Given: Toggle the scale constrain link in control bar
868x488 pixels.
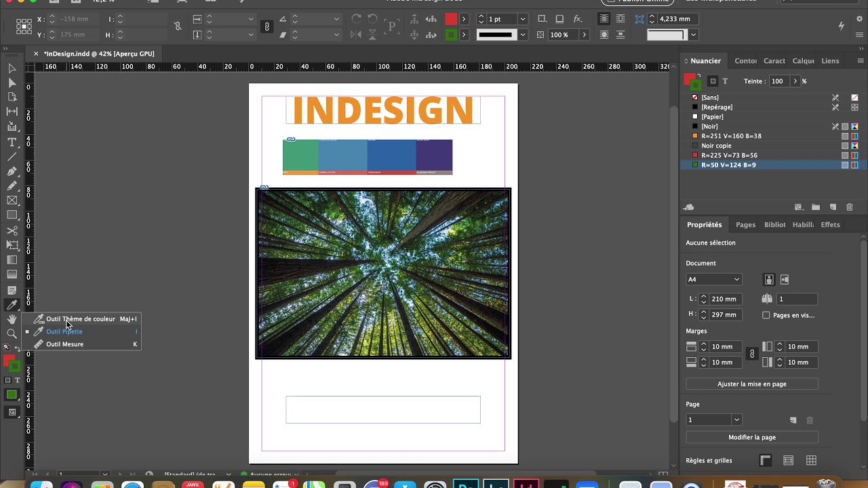Looking at the screenshot, I should click(267, 26).
